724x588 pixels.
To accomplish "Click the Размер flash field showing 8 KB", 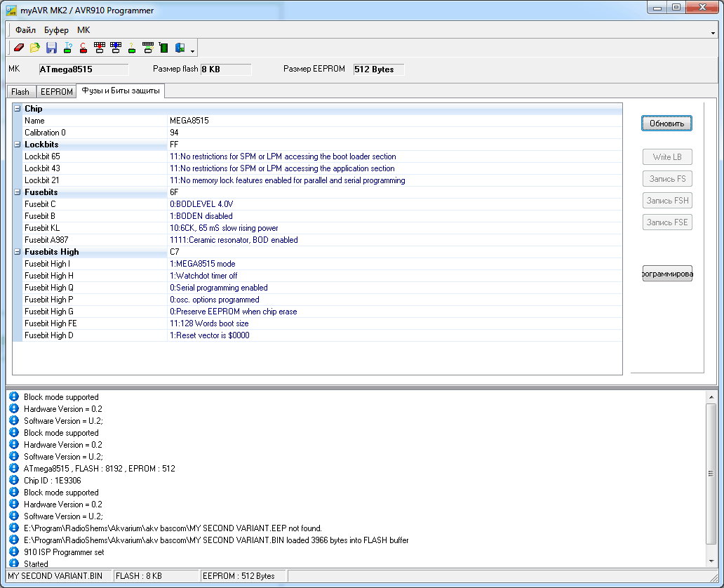I will point(226,69).
